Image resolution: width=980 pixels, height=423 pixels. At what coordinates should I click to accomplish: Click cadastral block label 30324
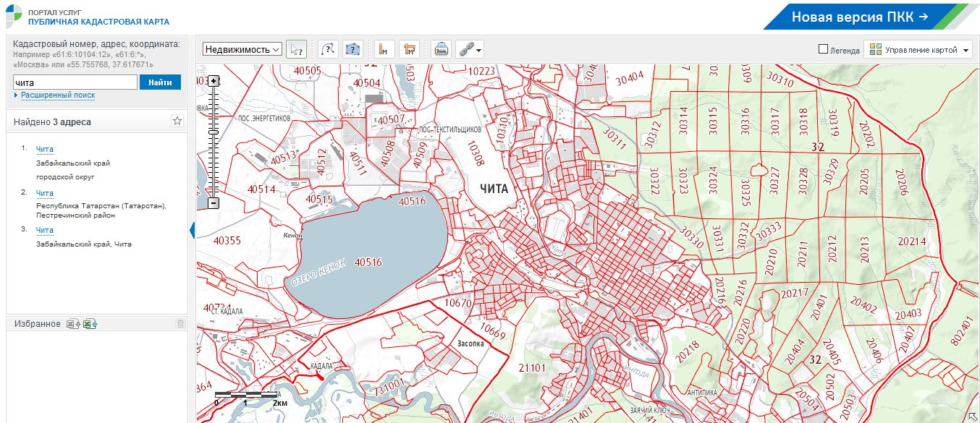point(713,180)
